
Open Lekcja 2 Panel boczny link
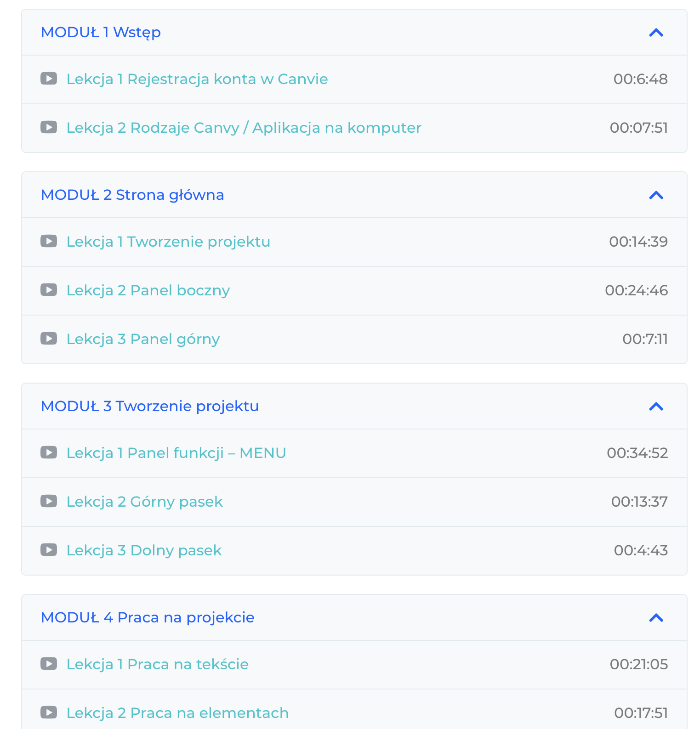(x=148, y=290)
